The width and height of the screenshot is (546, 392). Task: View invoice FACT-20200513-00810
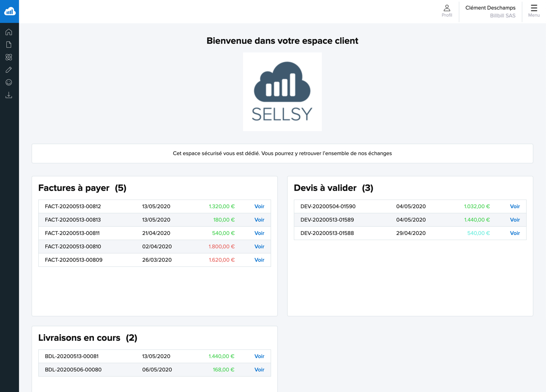[x=259, y=246]
